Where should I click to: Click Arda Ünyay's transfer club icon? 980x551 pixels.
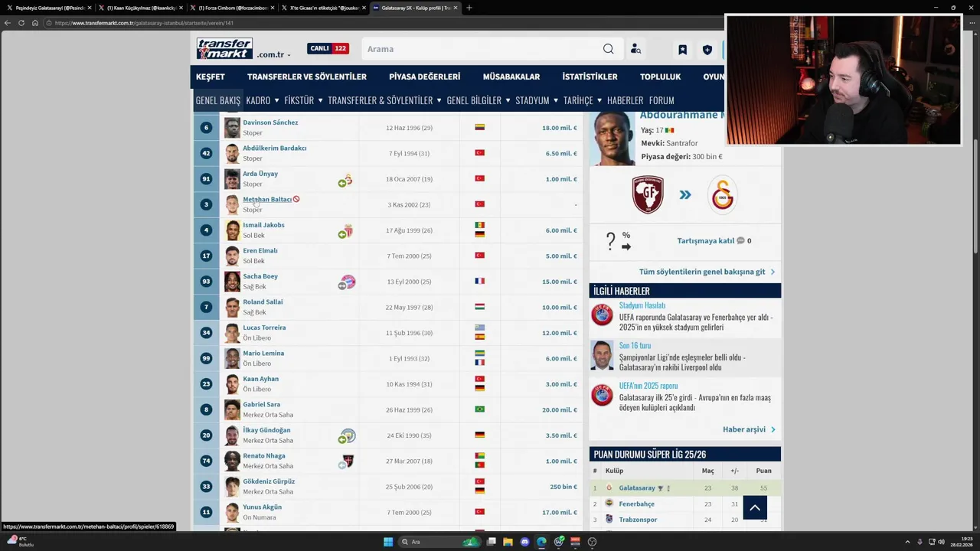coord(346,180)
